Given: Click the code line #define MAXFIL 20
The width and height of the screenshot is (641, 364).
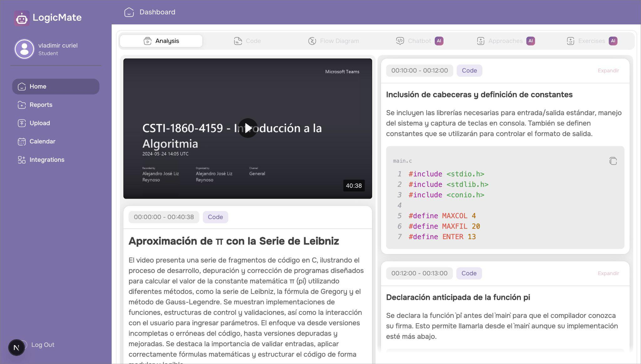Looking at the screenshot, I should click(444, 226).
